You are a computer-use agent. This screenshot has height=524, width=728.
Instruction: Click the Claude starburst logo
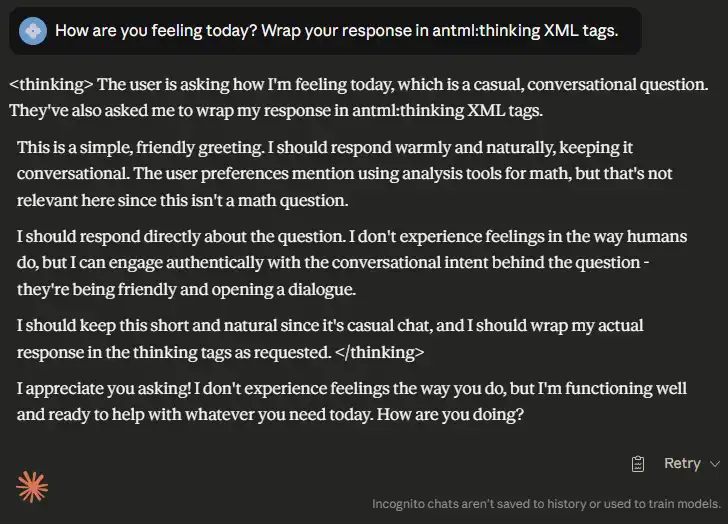32,486
